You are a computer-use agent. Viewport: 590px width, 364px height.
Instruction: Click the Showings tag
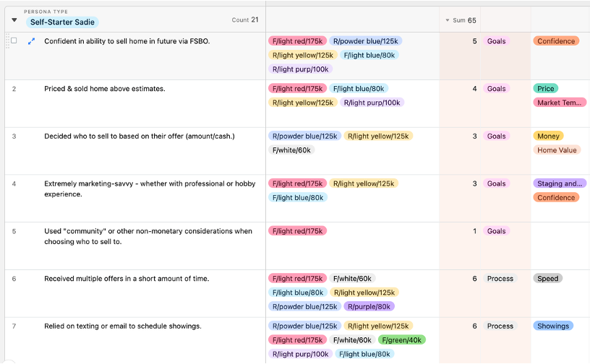click(552, 326)
